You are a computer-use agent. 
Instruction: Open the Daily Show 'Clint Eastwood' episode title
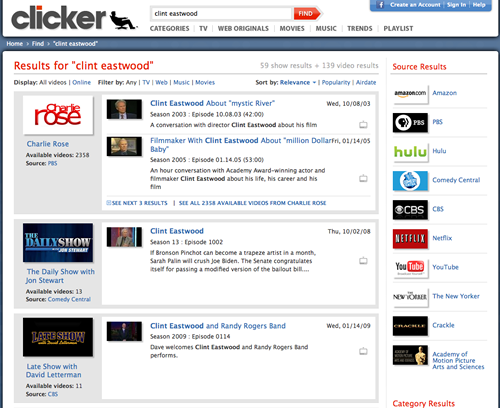pos(177,231)
